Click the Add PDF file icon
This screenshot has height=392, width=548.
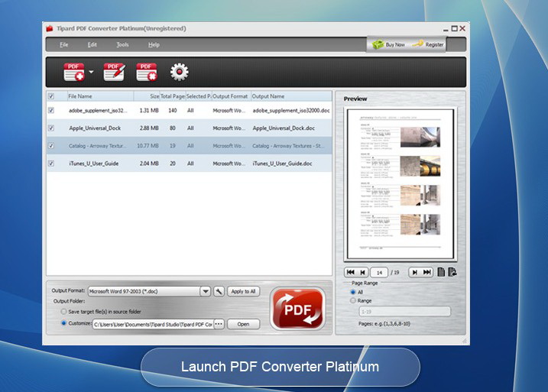pos(74,73)
